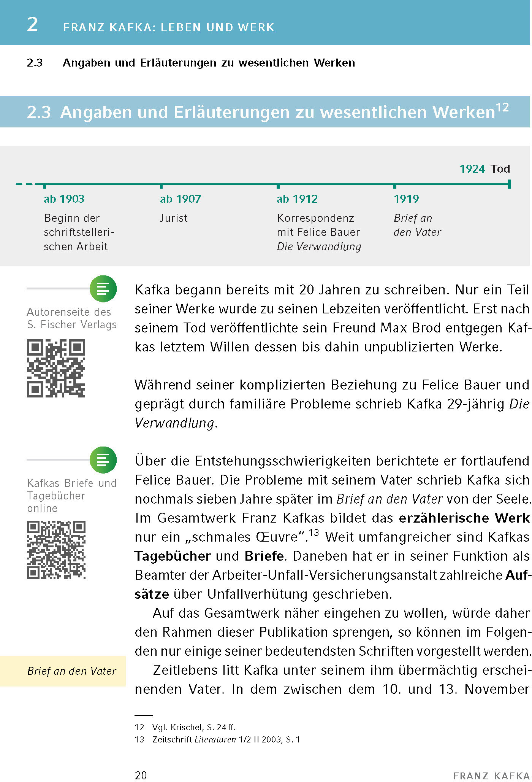Screen dimensions: 532x782
Task: Click the QR code for S. Fischer Verlag
Action: (x=56, y=369)
